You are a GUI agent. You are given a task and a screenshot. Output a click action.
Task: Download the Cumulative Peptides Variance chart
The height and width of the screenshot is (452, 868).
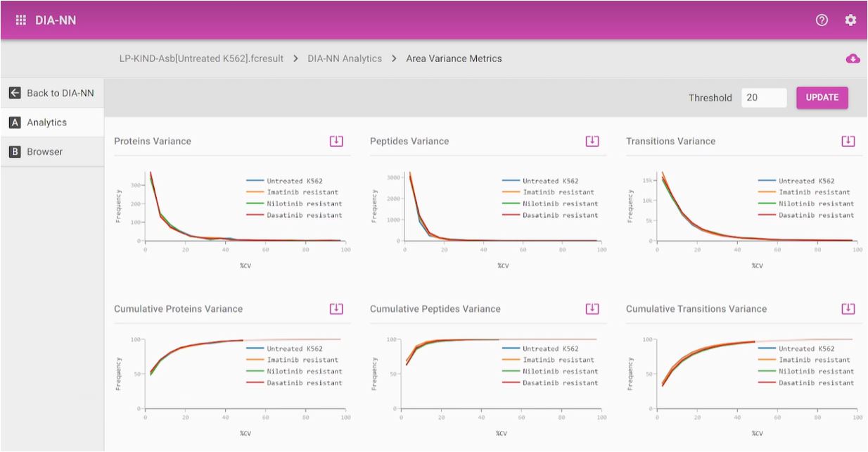tap(592, 308)
